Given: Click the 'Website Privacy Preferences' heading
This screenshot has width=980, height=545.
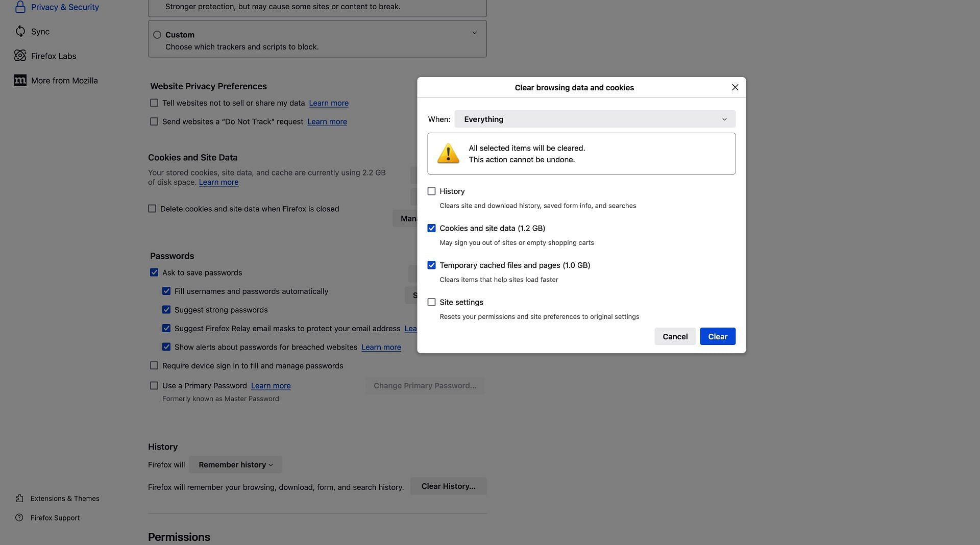Looking at the screenshot, I should coord(208,86).
